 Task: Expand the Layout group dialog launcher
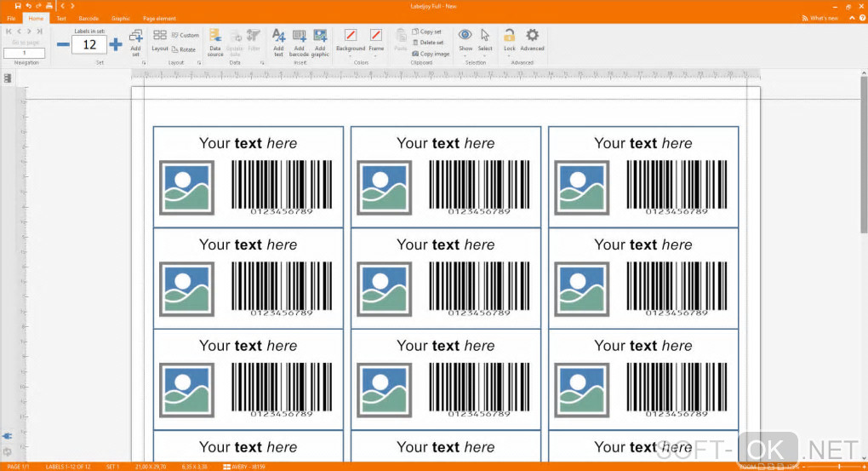pos(199,63)
